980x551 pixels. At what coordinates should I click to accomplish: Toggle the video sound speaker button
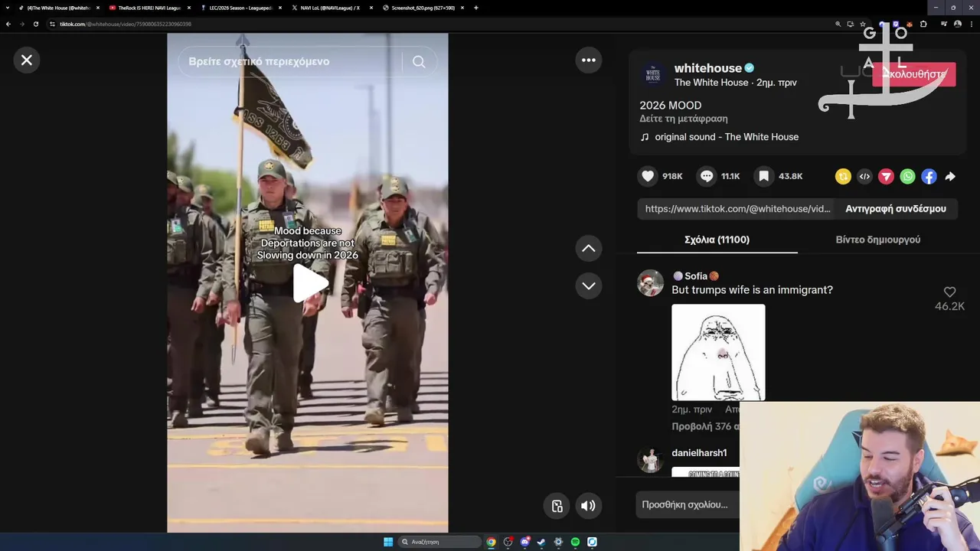588,506
